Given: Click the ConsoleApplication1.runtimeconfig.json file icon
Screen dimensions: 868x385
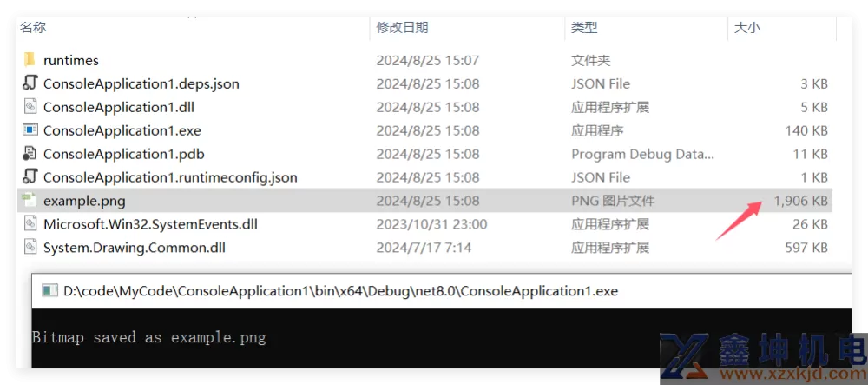Looking at the screenshot, I should coord(30,176).
